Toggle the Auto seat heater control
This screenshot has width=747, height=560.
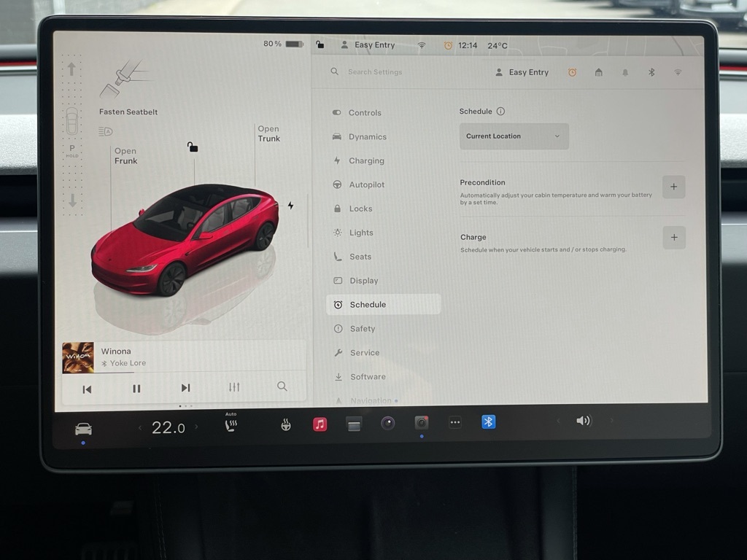pos(231,425)
